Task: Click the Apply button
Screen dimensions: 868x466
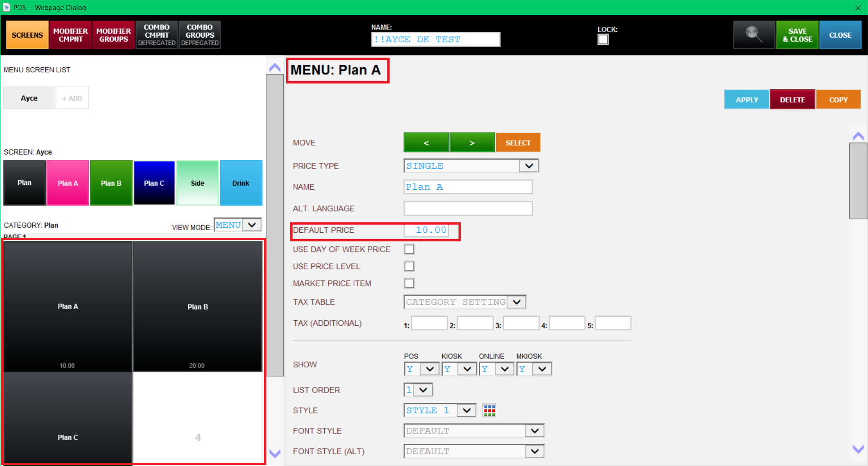Action: [x=746, y=99]
